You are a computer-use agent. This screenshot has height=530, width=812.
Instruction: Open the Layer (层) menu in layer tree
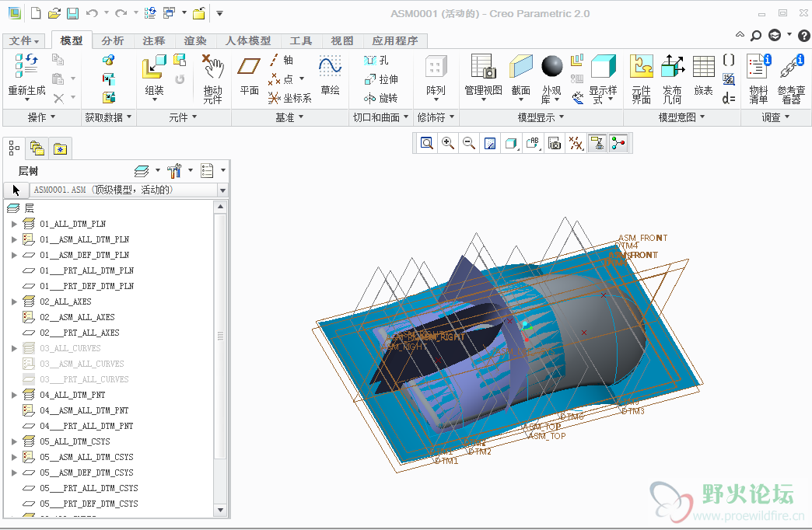click(x=147, y=171)
